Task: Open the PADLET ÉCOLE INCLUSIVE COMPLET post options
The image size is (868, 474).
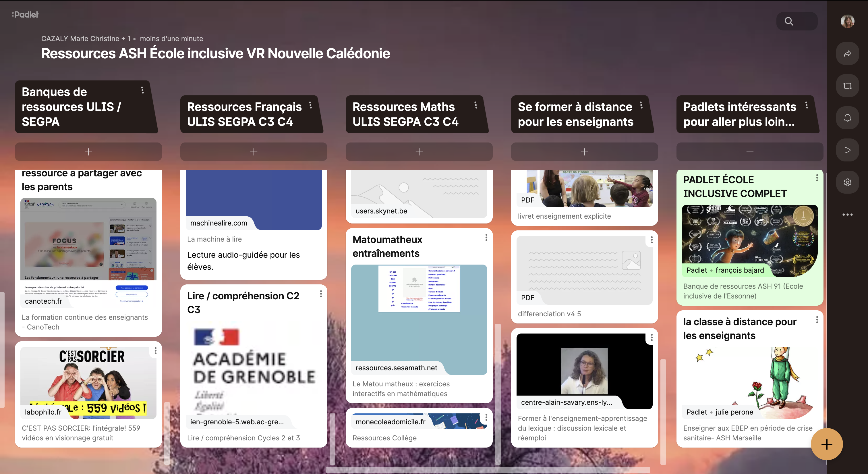Action: click(817, 178)
